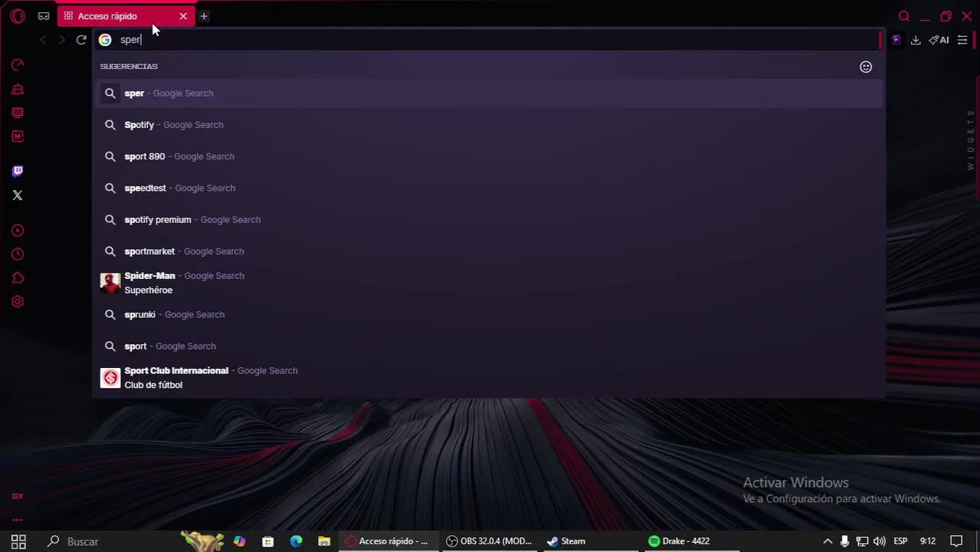This screenshot has height=552, width=980.
Task: Open Settings gear icon in sidebar
Action: [18, 301]
